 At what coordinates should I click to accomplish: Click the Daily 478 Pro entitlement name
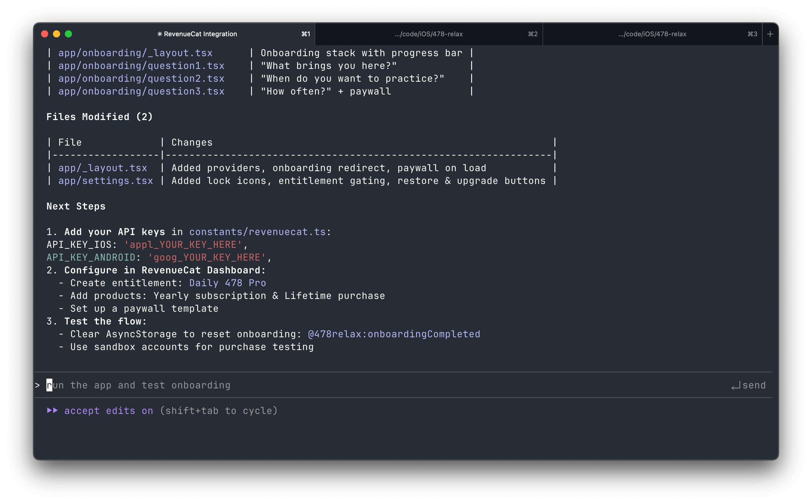coord(228,283)
